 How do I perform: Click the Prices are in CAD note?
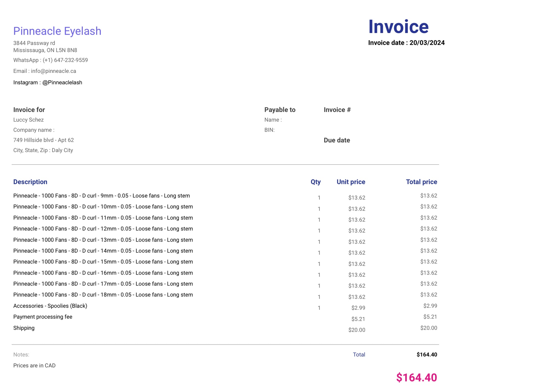point(34,365)
